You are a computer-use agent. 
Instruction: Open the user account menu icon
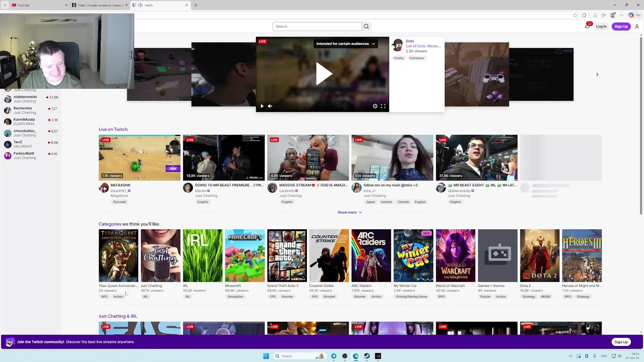click(637, 26)
